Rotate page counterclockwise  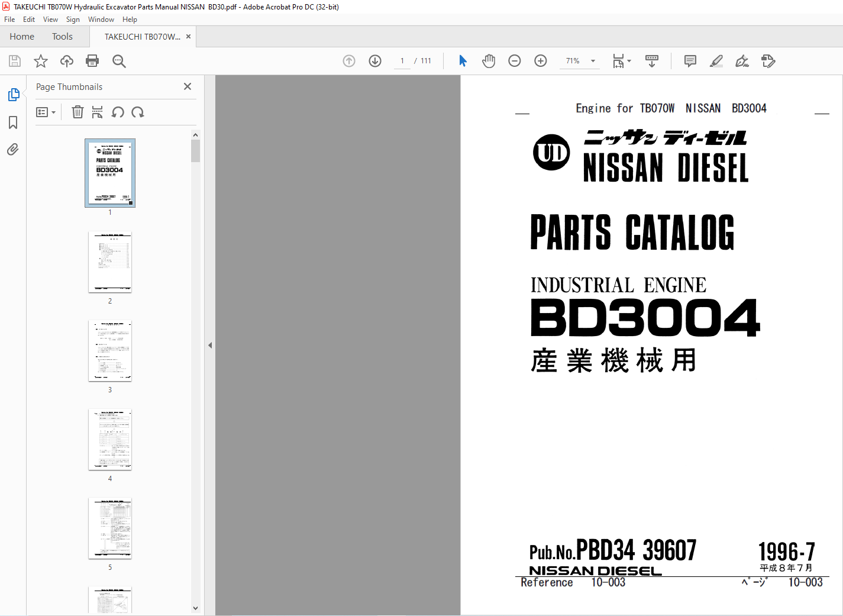pos(118,112)
